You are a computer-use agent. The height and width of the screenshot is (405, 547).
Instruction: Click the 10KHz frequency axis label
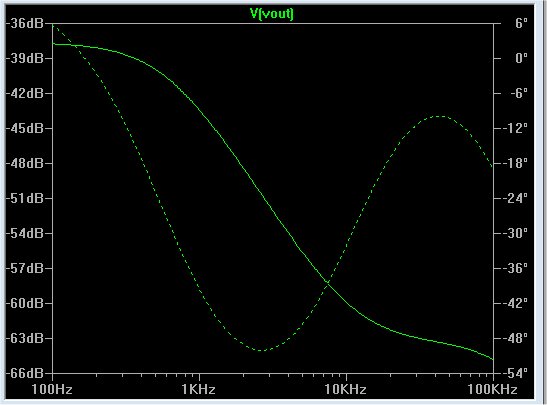345,389
